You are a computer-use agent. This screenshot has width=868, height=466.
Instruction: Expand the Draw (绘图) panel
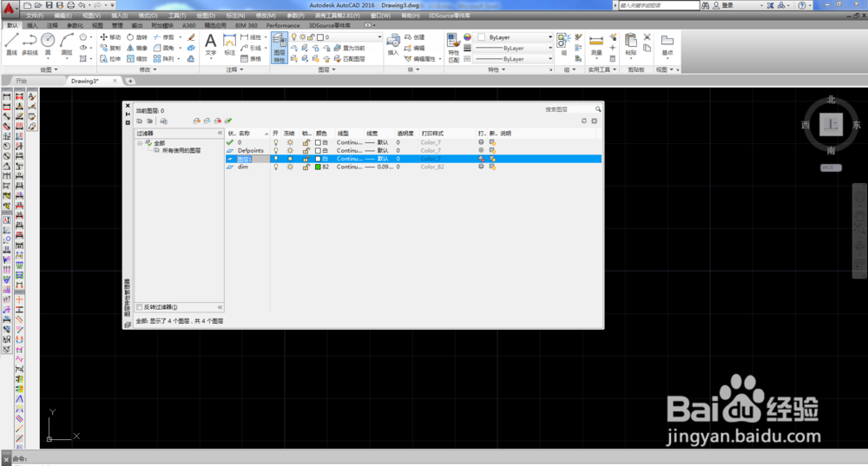pos(49,69)
